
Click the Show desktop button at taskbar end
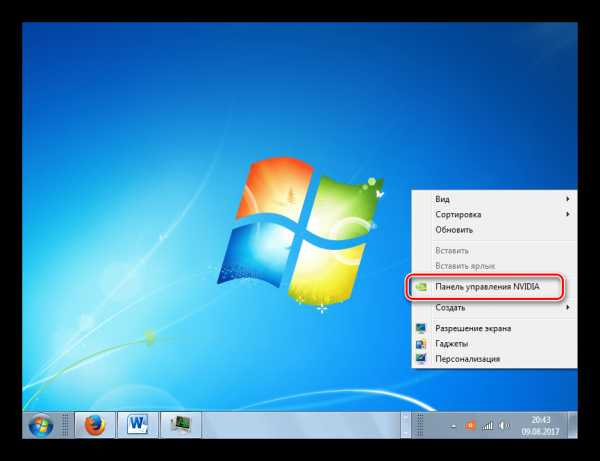coord(573,425)
